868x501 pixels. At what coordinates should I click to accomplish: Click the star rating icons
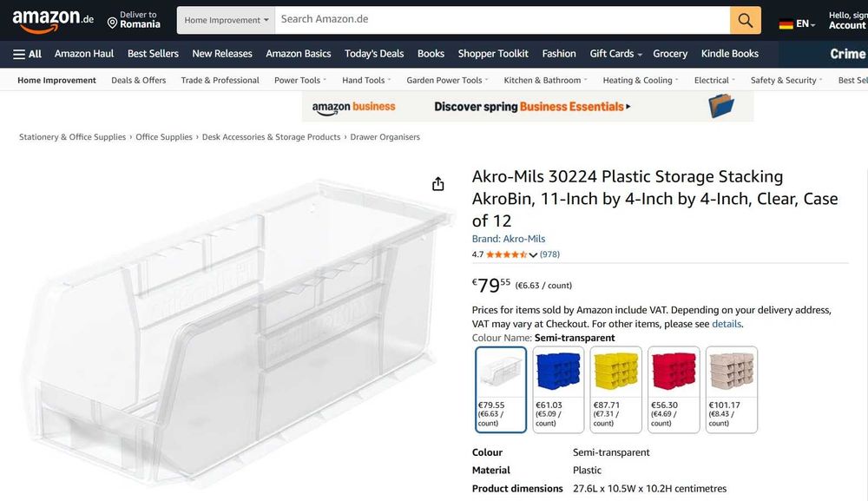point(507,254)
